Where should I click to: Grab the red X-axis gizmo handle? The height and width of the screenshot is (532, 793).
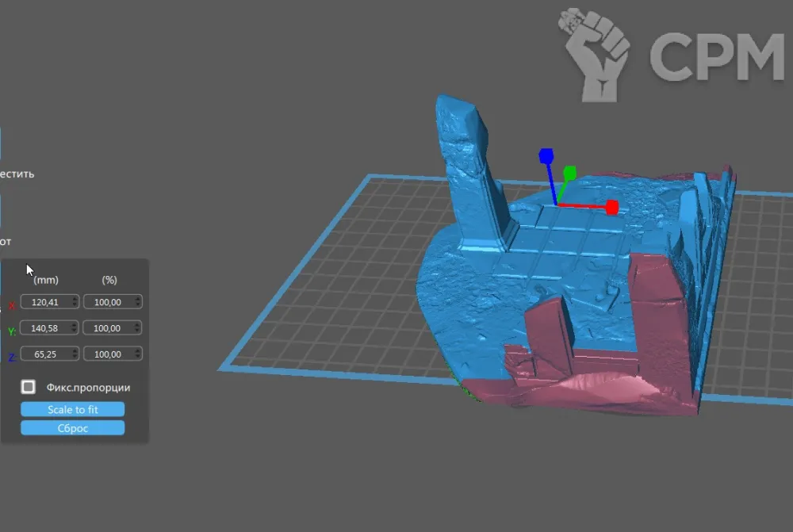[x=611, y=208]
